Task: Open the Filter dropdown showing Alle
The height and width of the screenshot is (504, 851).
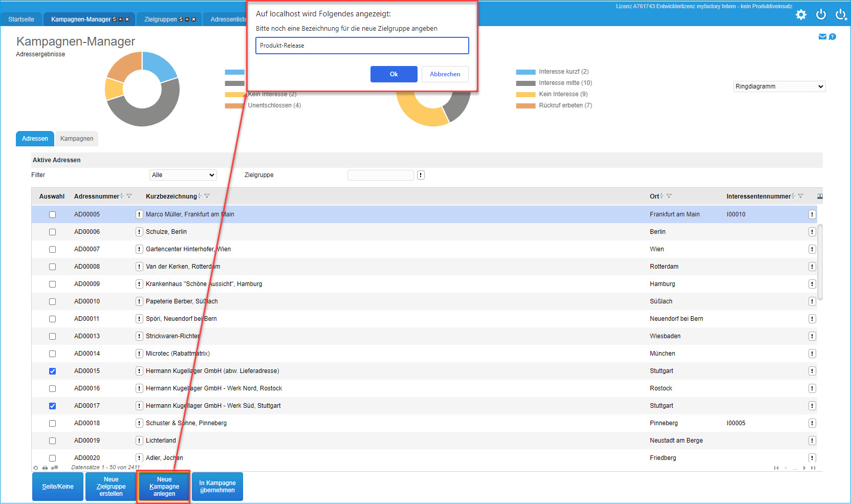Action: click(x=183, y=175)
